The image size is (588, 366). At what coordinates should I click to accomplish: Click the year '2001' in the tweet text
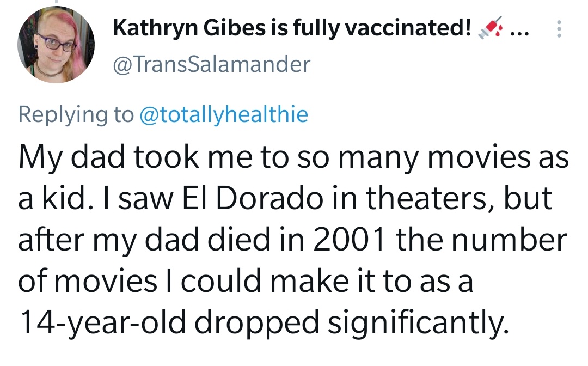(349, 240)
